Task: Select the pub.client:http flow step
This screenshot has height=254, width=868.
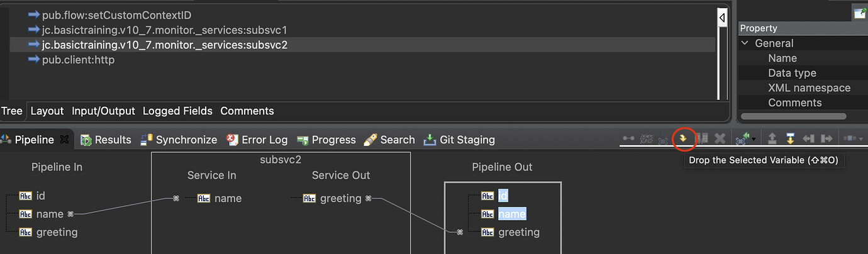Action: click(78, 60)
